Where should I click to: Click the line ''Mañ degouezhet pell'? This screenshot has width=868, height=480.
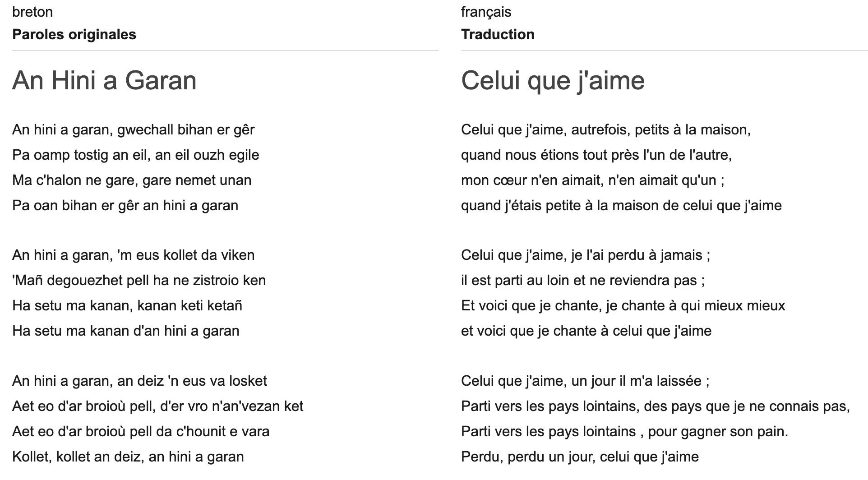139,281
